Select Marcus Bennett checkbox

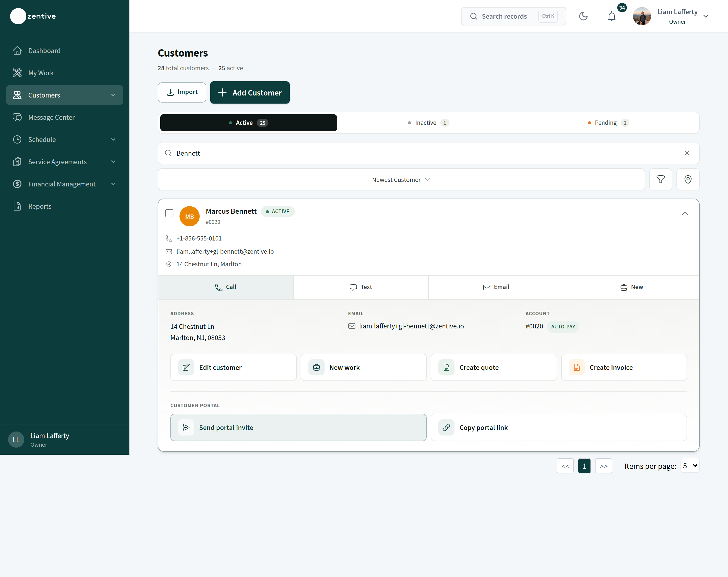tap(169, 213)
